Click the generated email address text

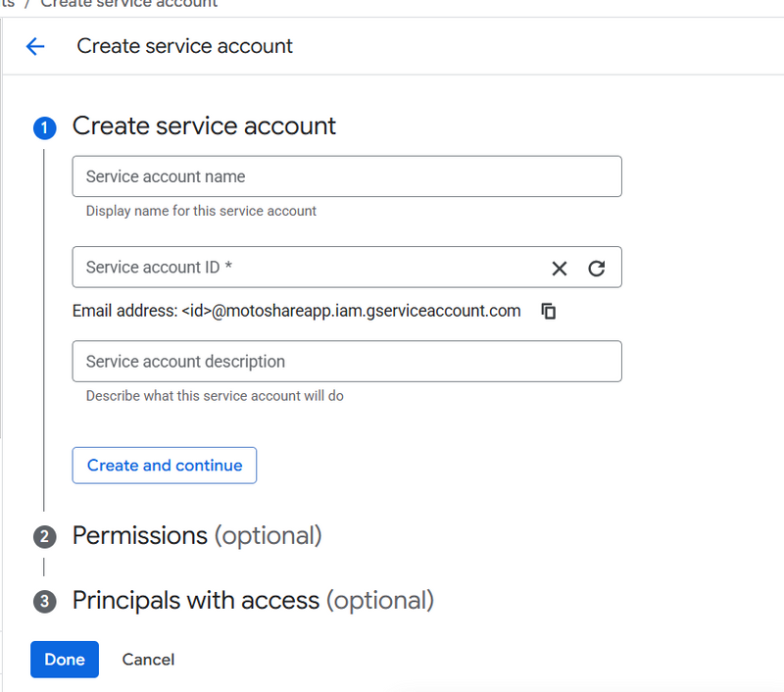tap(297, 311)
